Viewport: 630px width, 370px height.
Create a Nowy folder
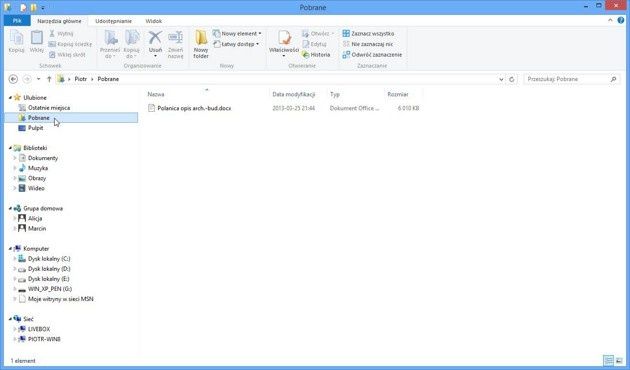(x=201, y=44)
